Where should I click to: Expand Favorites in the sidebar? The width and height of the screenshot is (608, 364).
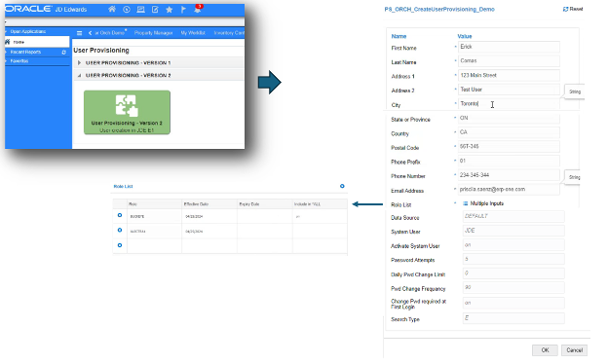coord(19,60)
